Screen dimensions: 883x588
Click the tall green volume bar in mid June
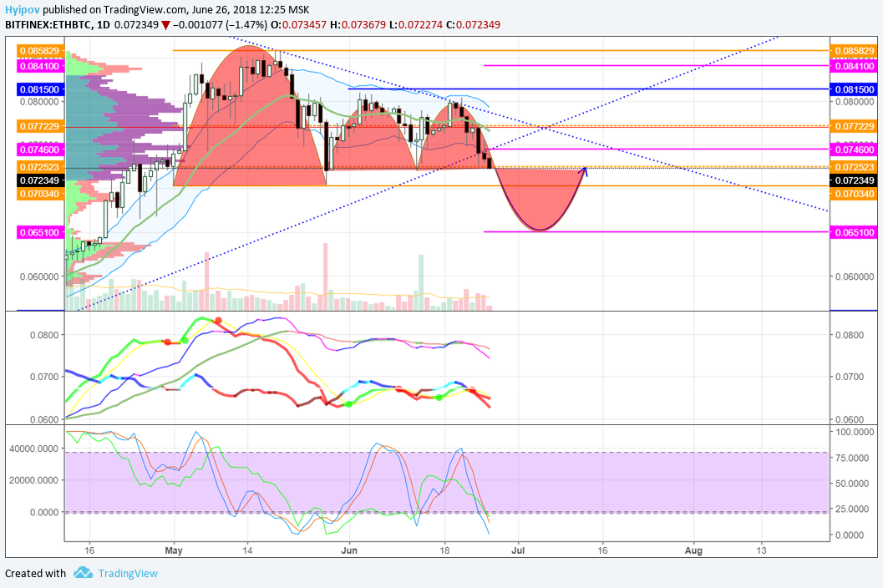421,282
